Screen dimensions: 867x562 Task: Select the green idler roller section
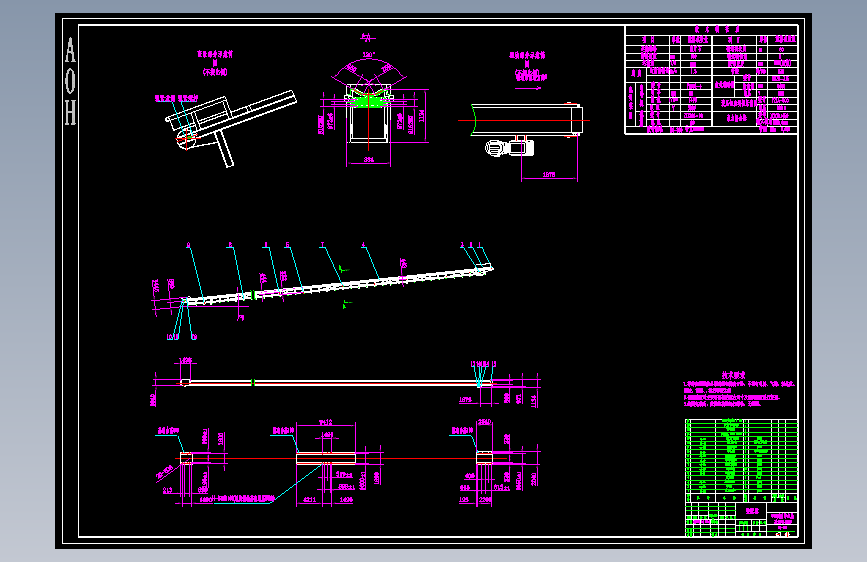tap(369, 101)
